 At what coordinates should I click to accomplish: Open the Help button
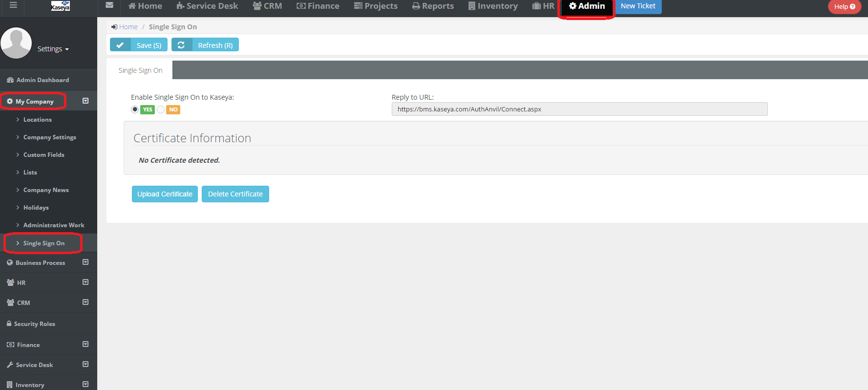tap(845, 6)
